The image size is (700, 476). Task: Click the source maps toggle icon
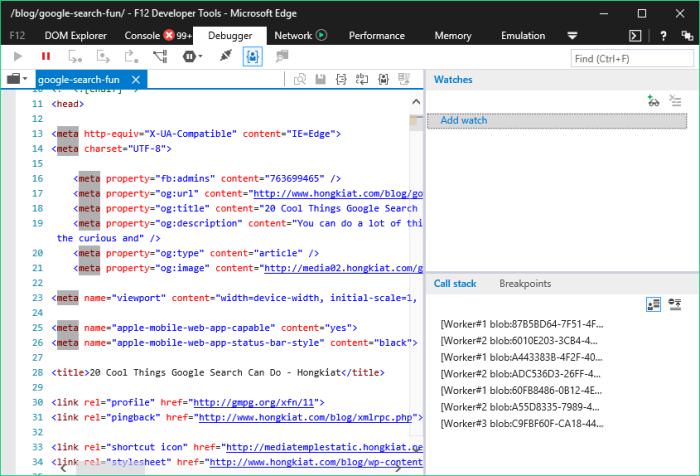click(404, 79)
